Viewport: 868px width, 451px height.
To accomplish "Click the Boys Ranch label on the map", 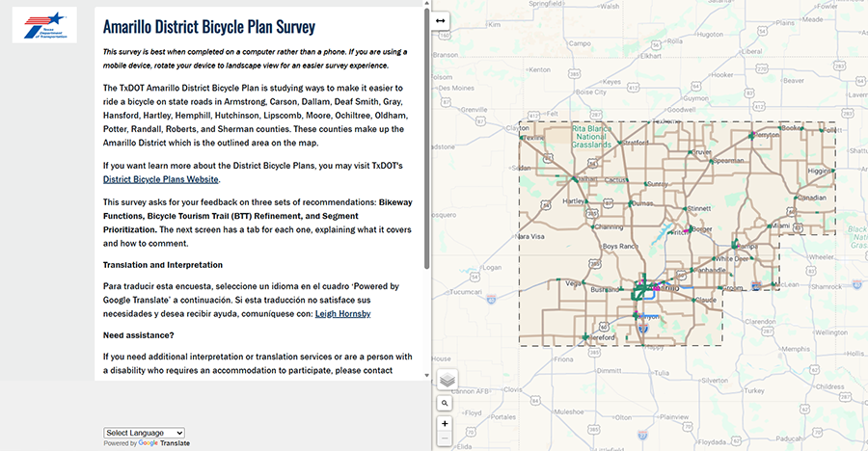I will click(x=620, y=247).
